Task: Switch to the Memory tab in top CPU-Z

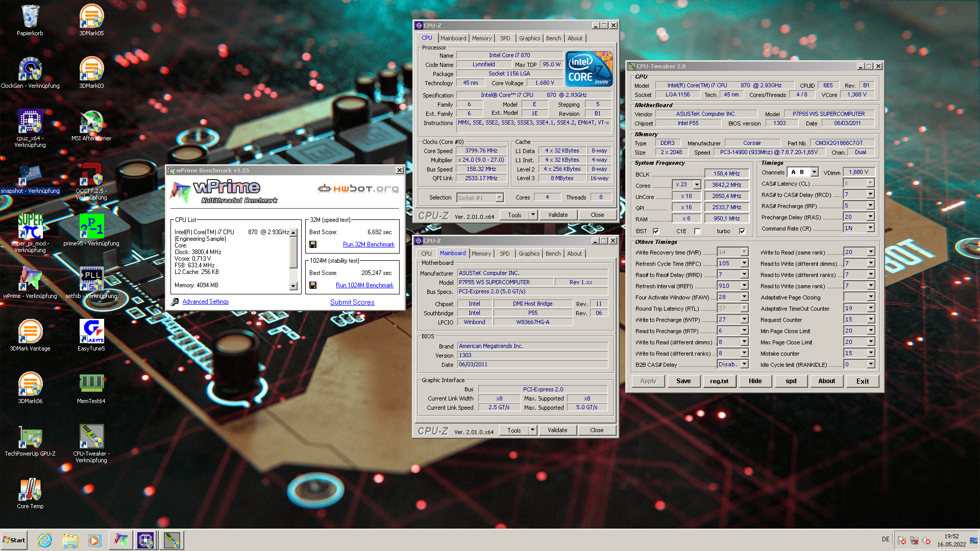Action: [x=481, y=38]
